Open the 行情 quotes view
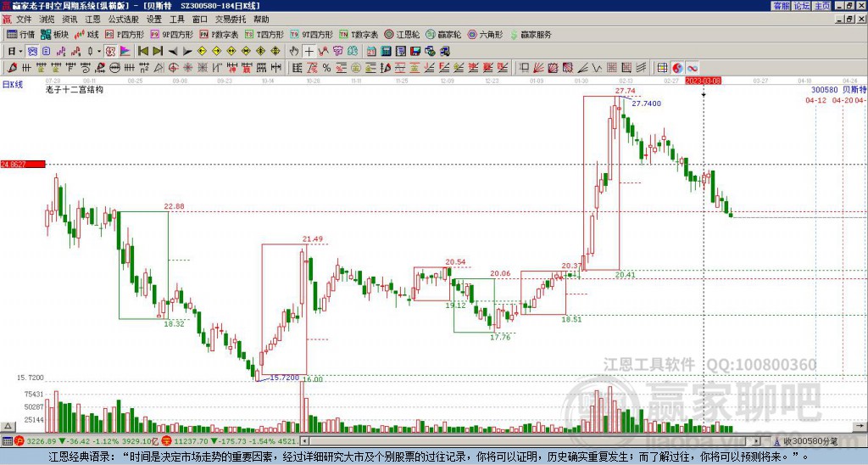This screenshot has height=465, width=868. click(20, 34)
